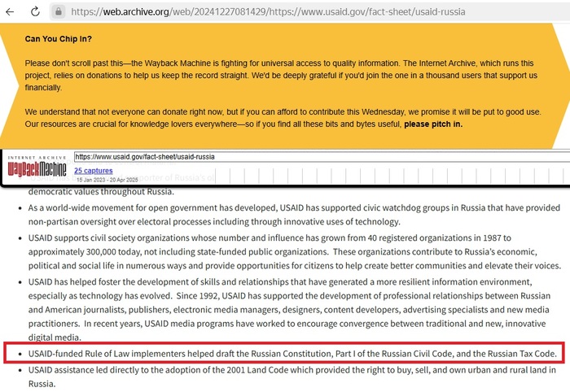Open the 25 captures link
The image size is (570, 392).
coord(94,171)
